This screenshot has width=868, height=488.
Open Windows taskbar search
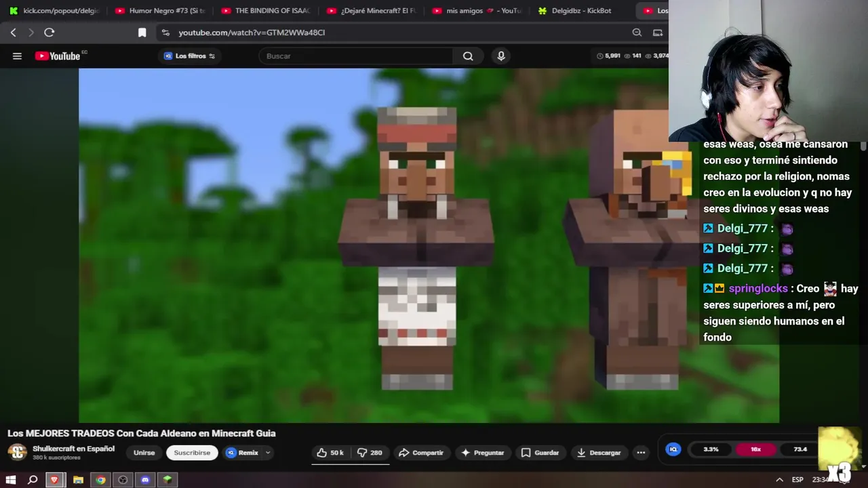[33, 480]
